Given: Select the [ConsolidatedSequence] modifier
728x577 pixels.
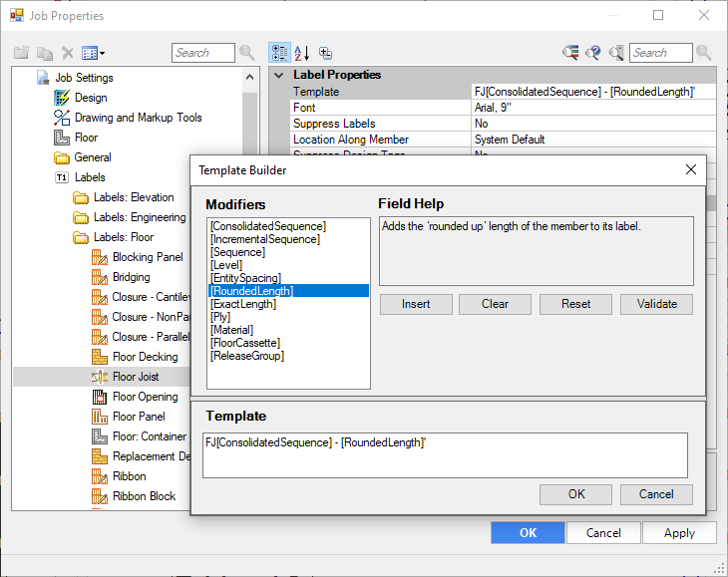Looking at the screenshot, I should point(268,226).
